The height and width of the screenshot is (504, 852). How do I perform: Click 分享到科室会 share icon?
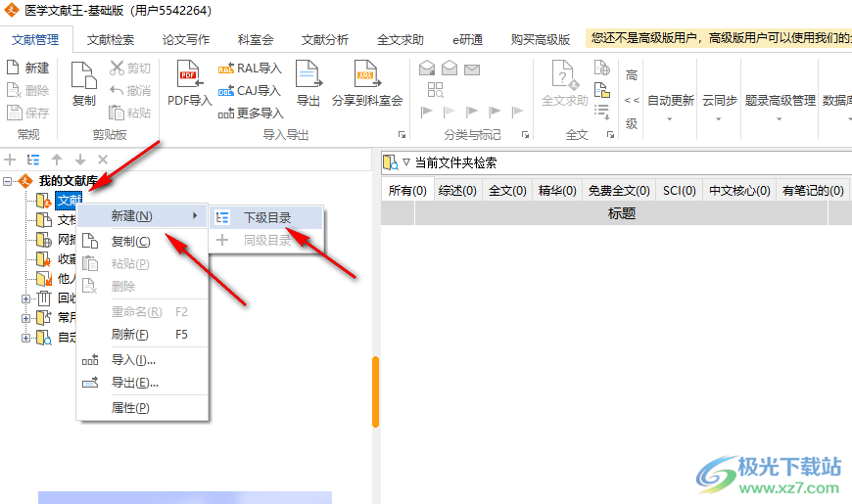coord(367,74)
